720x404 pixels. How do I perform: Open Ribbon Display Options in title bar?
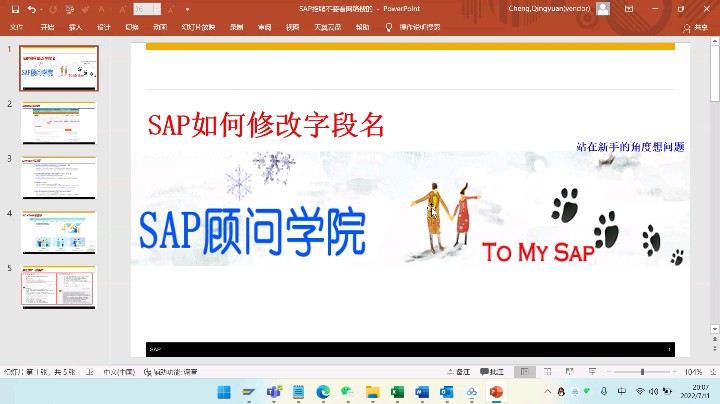pyautogui.click(x=629, y=9)
